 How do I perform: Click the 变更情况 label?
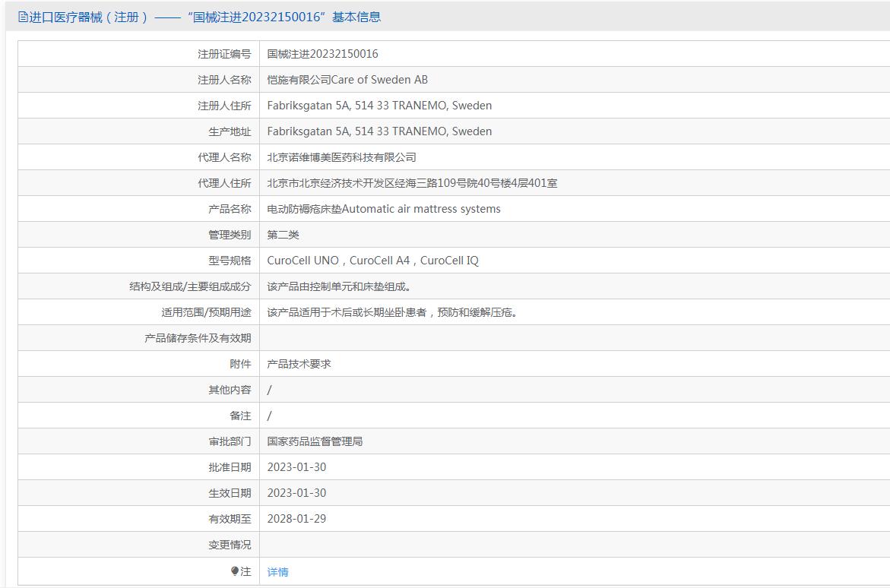(230, 544)
